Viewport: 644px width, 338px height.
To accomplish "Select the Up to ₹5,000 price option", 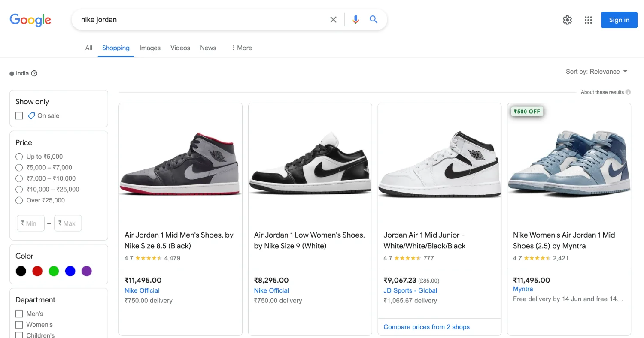I will [19, 157].
